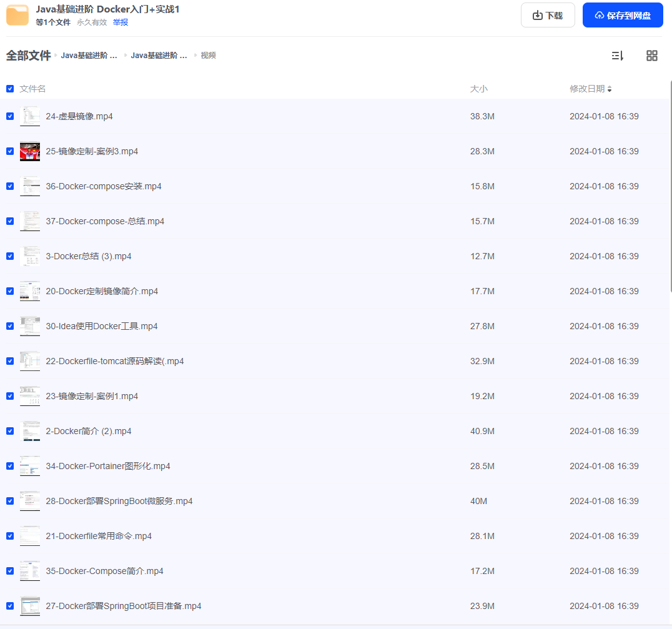
Task: Uncheck 20-Docker定制镜像简介.mp4 checkbox
Action: click(x=10, y=291)
